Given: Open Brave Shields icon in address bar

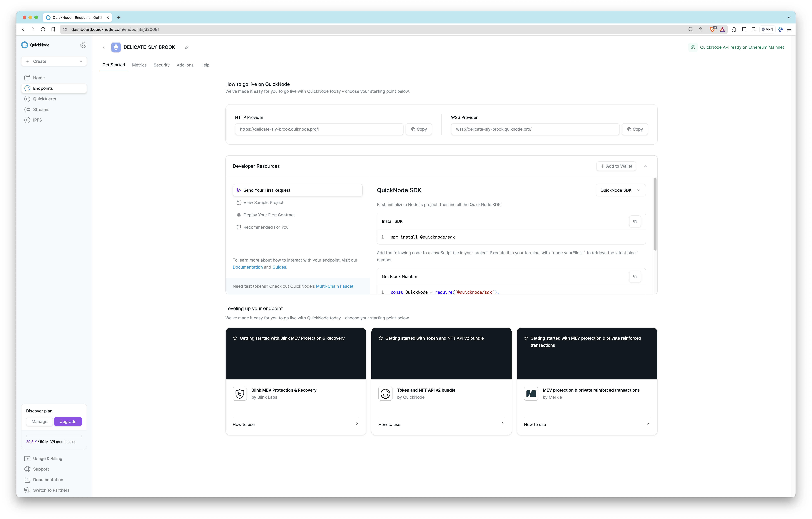Looking at the screenshot, I should 713,29.
